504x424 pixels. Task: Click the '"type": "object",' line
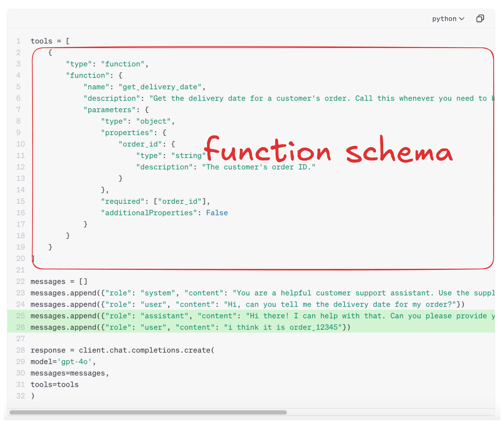pyautogui.click(x=138, y=121)
